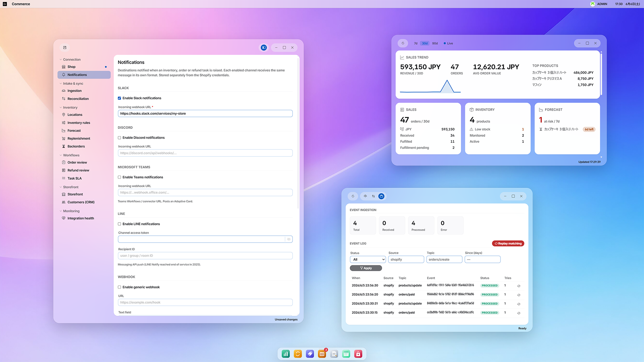The image size is (644, 362).
Task: Open the red shopping bag app in dock
Action: pos(358,354)
